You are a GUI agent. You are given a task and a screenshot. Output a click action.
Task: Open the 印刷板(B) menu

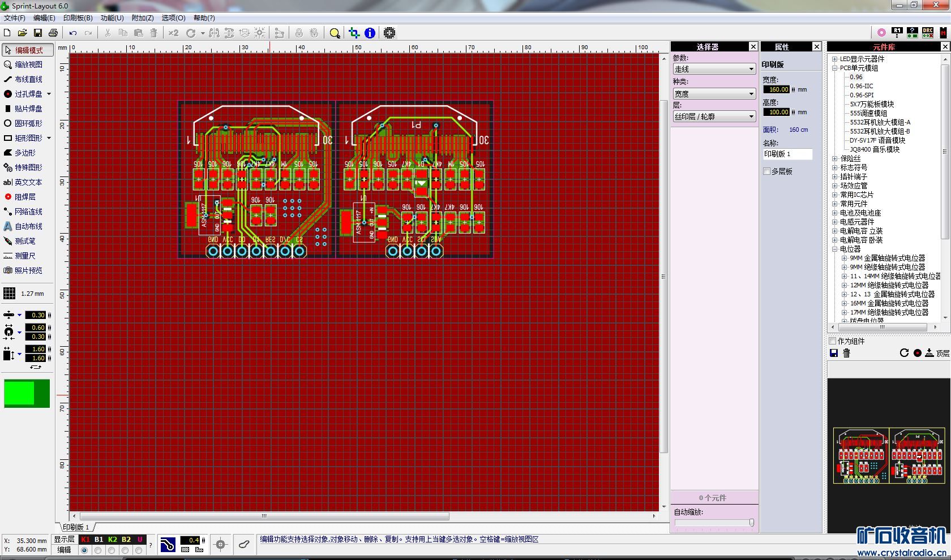78,18
